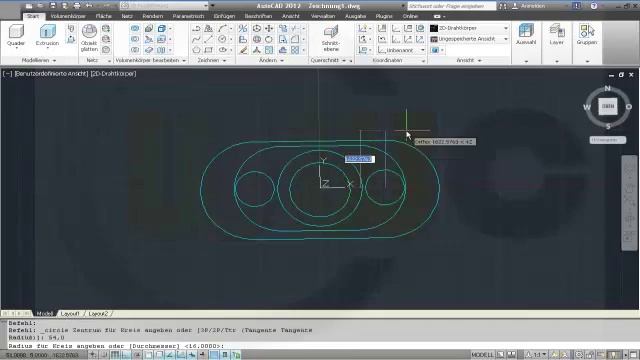Open the Layout1 tab
640x360 pixels.
coord(70,313)
